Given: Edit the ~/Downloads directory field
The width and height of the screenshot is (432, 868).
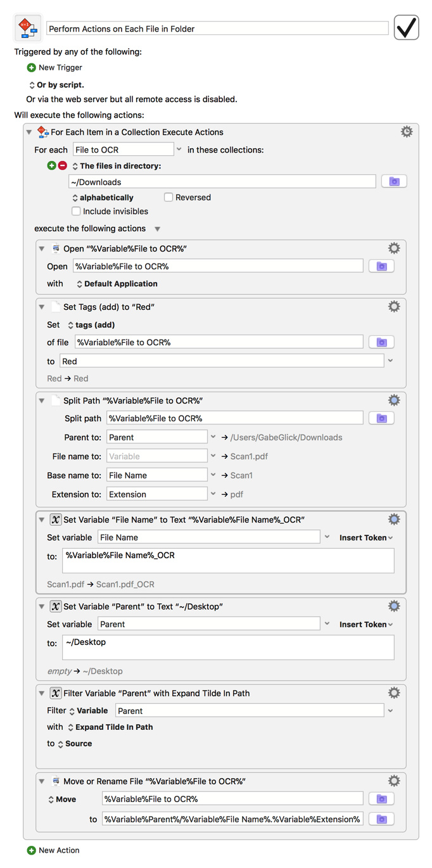Looking at the screenshot, I should pyautogui.click(x=222, y=182).
